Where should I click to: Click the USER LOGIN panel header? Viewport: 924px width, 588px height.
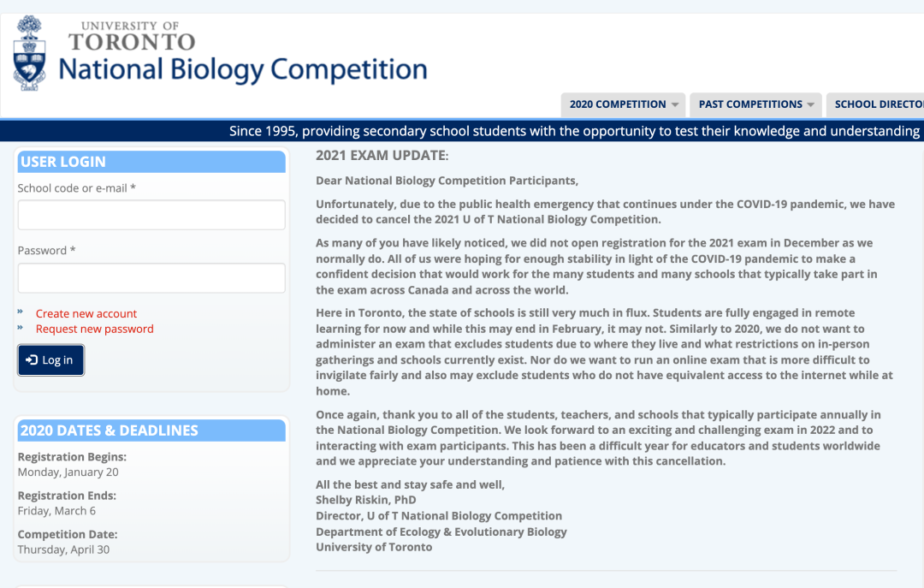[63, 162]
